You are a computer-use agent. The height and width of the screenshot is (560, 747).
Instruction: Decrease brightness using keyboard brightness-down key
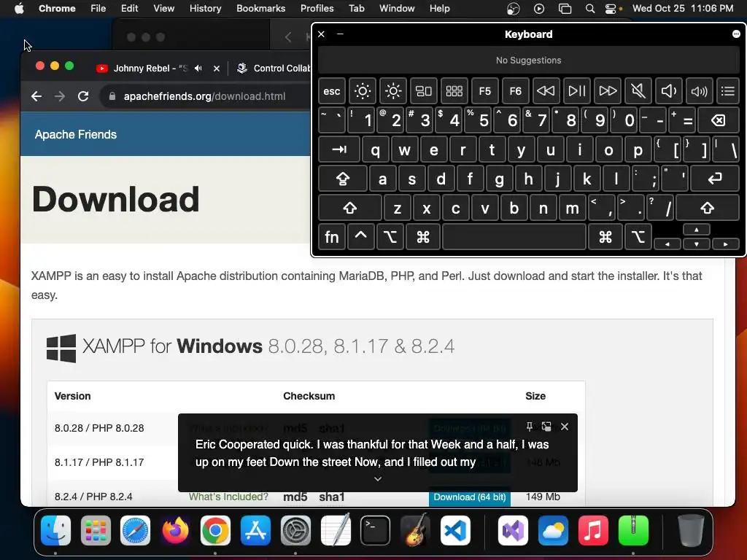[x=362, y=91]
